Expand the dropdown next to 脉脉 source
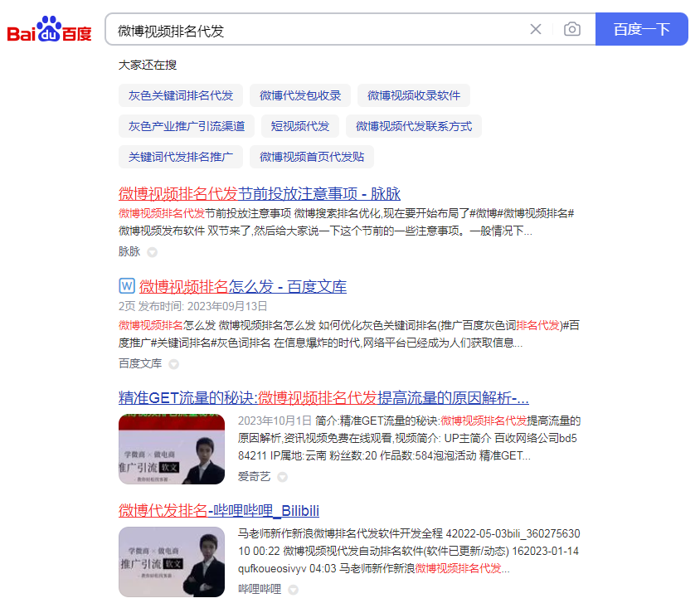 pos(153,252)
